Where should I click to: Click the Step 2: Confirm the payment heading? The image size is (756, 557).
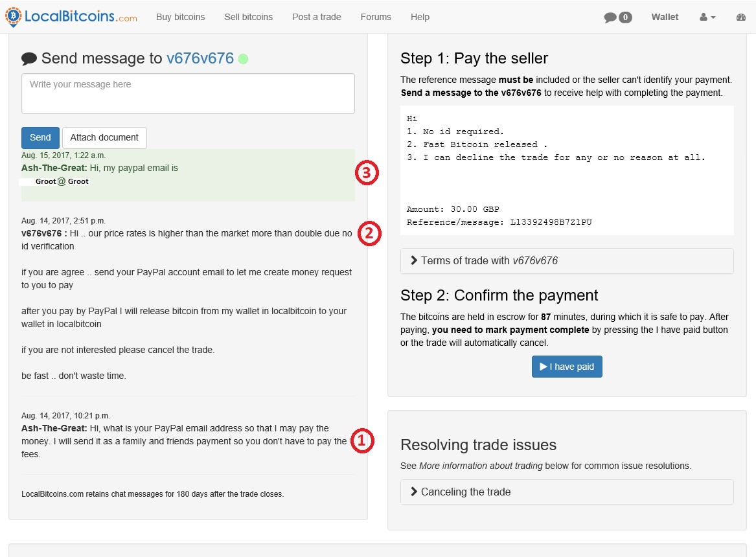(x=499, y=295)
